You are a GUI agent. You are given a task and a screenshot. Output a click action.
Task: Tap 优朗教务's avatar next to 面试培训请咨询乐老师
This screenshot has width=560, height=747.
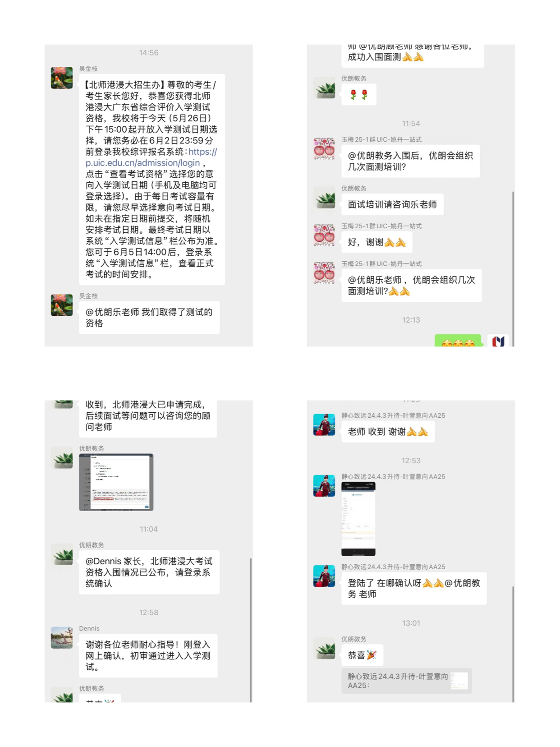[x=324, y=198]
